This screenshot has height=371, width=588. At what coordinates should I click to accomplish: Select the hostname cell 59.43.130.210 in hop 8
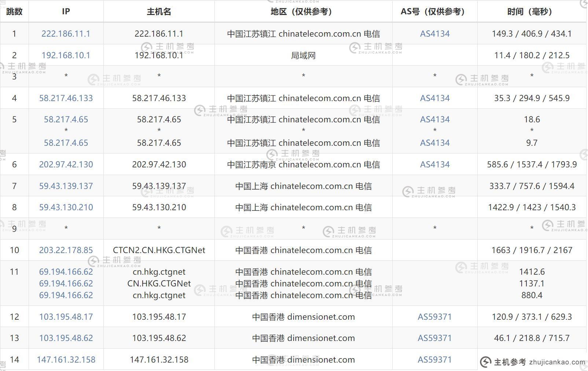tap(159, 207)
